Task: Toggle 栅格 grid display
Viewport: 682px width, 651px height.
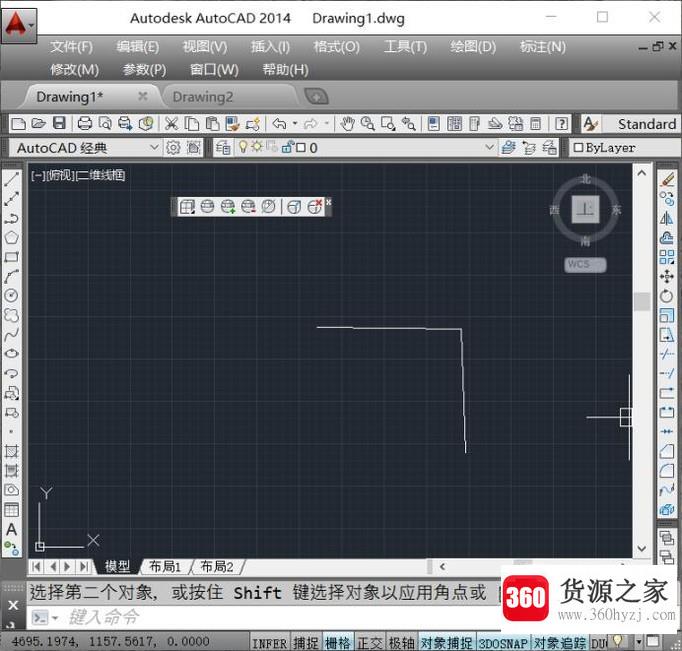Action: [338, 643]
